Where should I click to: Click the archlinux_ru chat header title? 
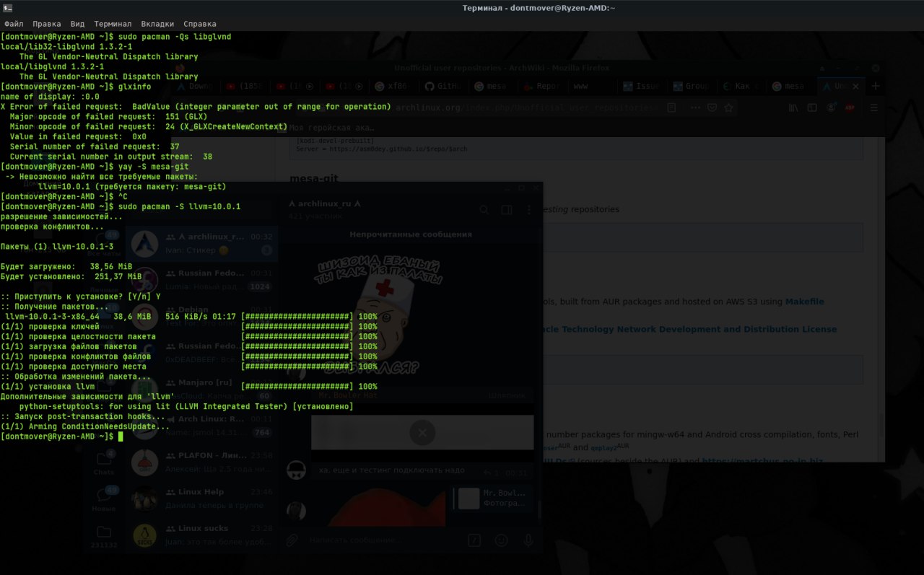pyautogui.click(x=326, y=204)
